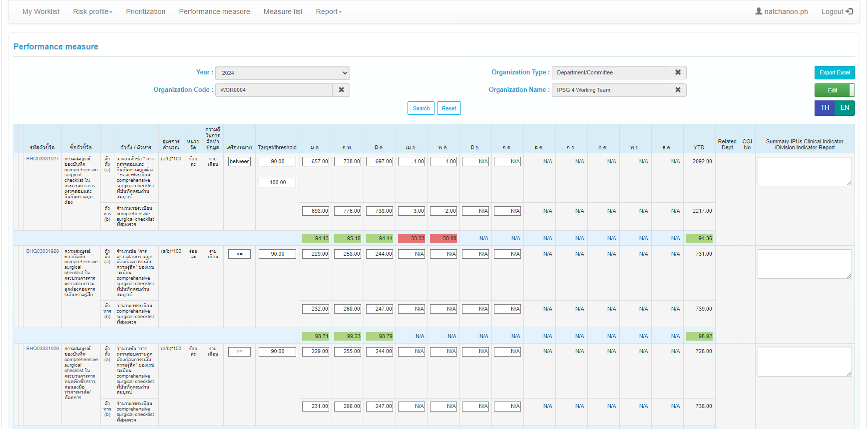Click March numerator field 697.00

tap(380, 162)
